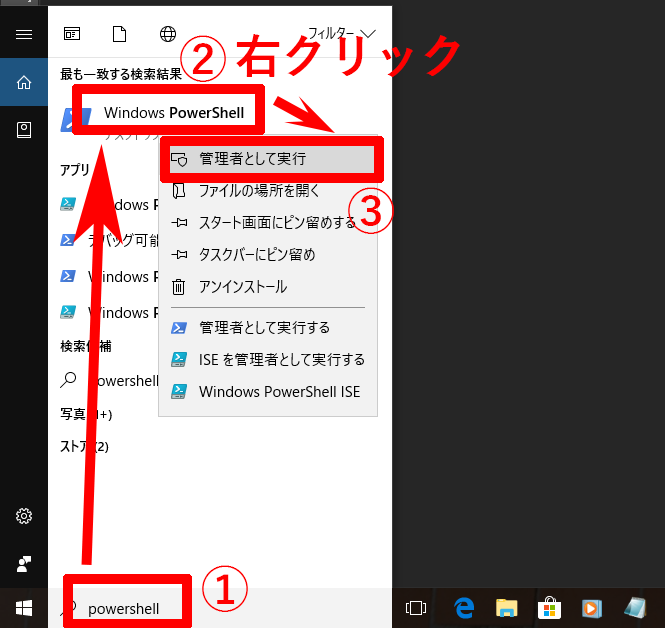Open File Explorer from taskbar

click(507, 608)
